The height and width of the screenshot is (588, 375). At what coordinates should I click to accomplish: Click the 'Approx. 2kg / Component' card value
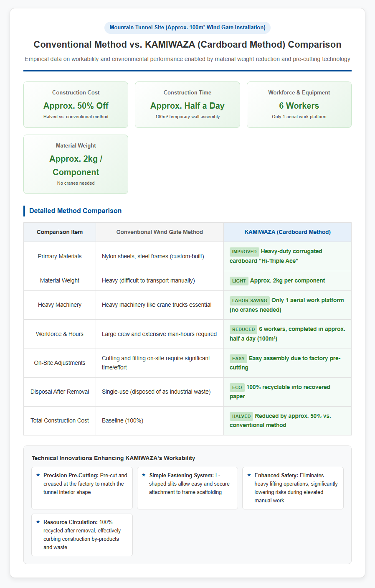pyautogui.click(x=76, y=165)
